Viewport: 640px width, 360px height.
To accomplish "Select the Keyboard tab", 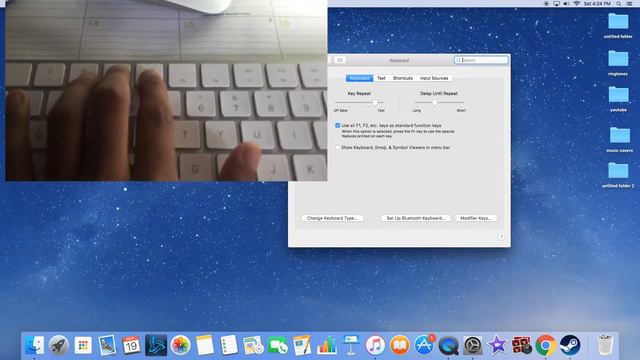I will 360,78.
